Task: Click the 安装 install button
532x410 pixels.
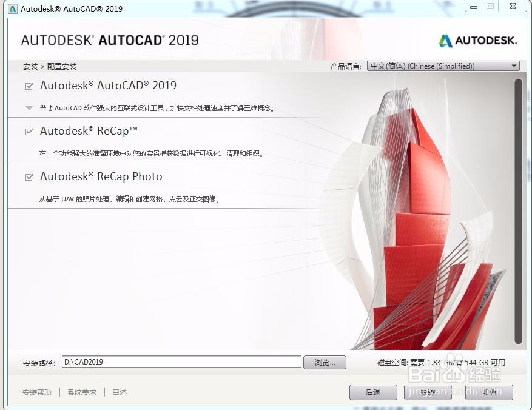Action: click(x=428, y=392)
